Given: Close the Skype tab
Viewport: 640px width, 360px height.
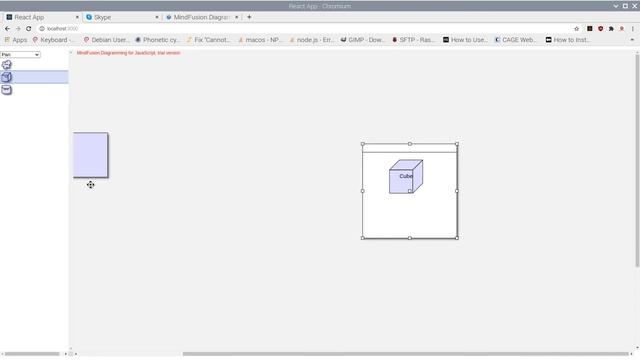Looking at the screenshot, I should point(157,17).
